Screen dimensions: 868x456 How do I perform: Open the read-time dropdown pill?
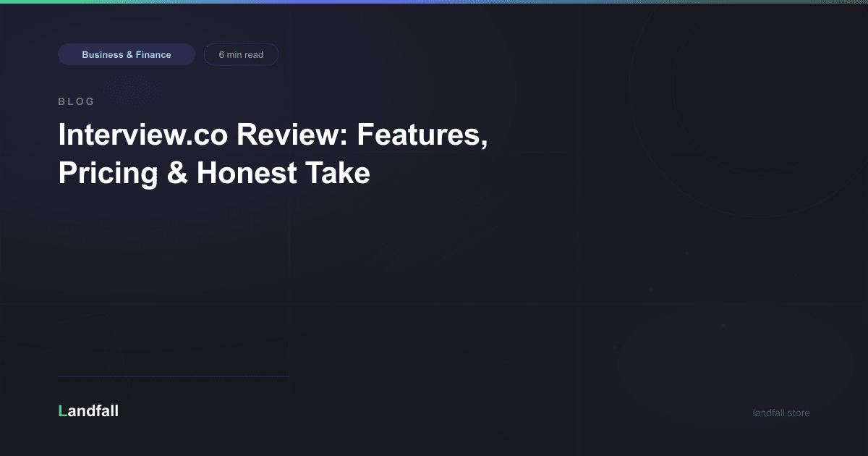[x=241, y=54]
